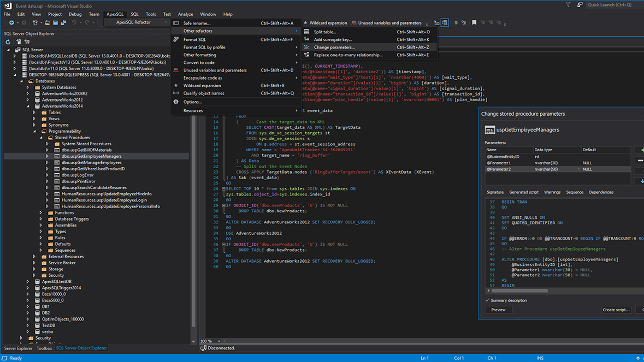Click the Add SQL Server icon in Object Explorer

pyautogui.click(x=19, y=42)
